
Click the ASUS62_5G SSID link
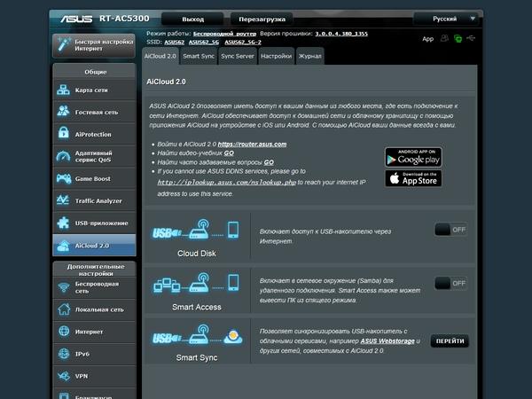point(204,42)
